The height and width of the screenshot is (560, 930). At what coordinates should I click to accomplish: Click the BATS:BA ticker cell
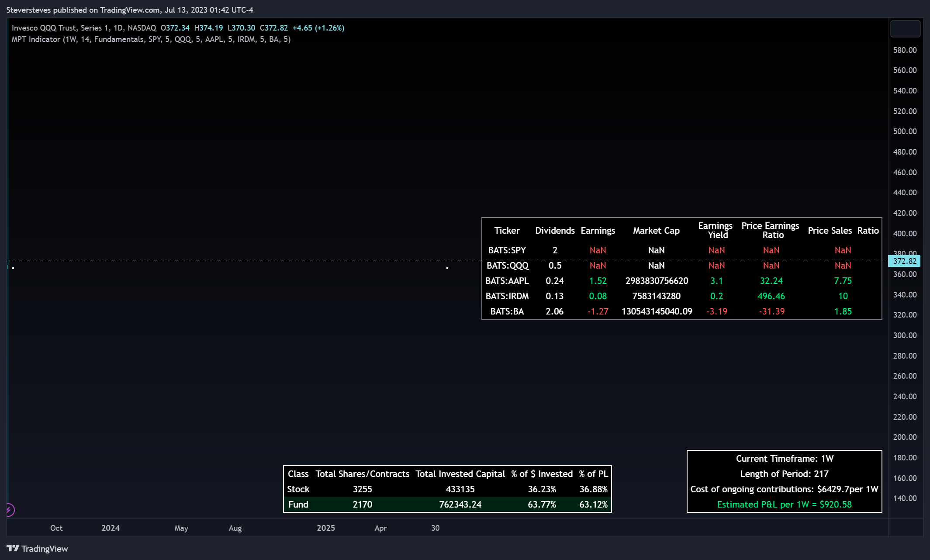tap(507, 311)
